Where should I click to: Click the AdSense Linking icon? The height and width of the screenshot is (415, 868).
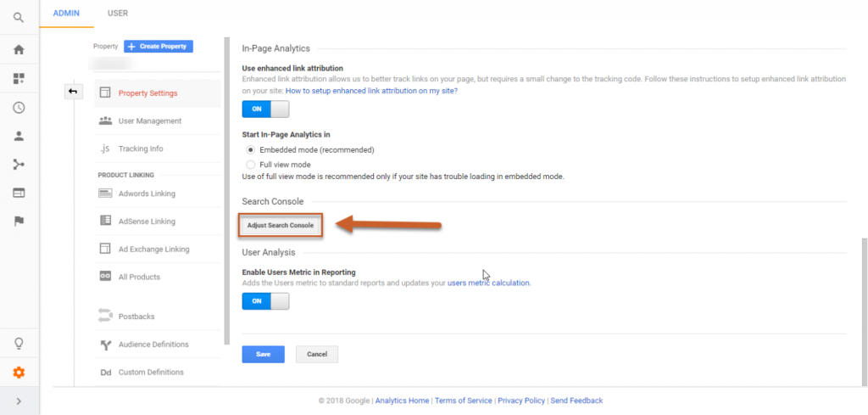[x=105, y=221]
